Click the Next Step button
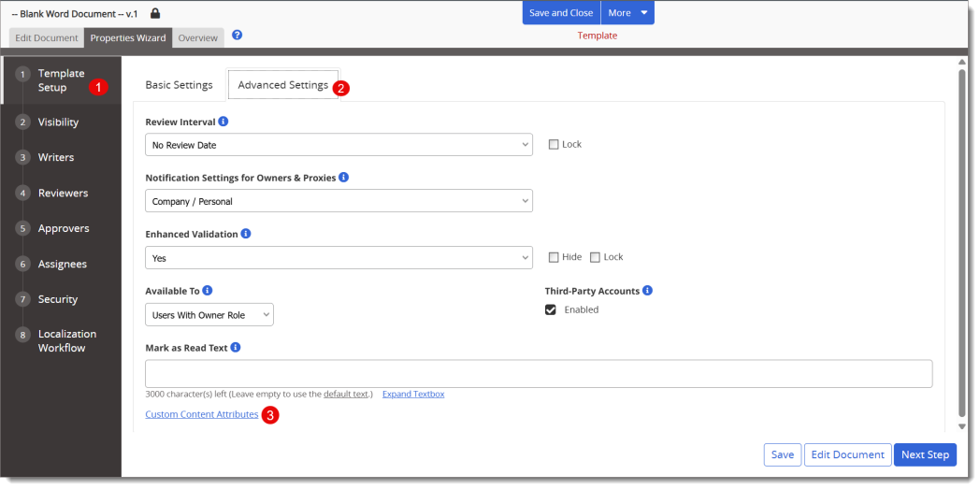This screenshot has width=980, height=489. pos(925,454)
